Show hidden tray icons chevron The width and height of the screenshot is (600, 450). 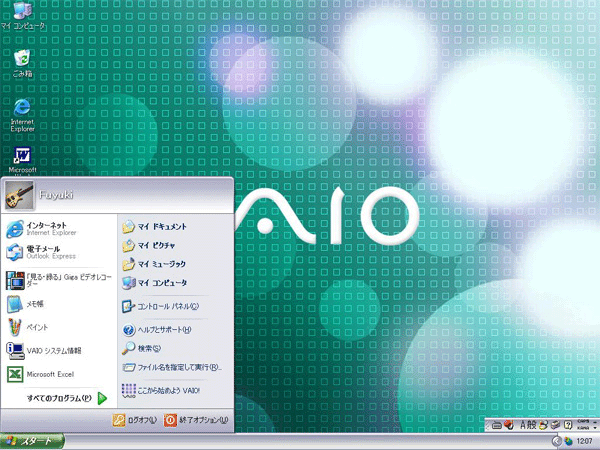(x=557, y=441)
